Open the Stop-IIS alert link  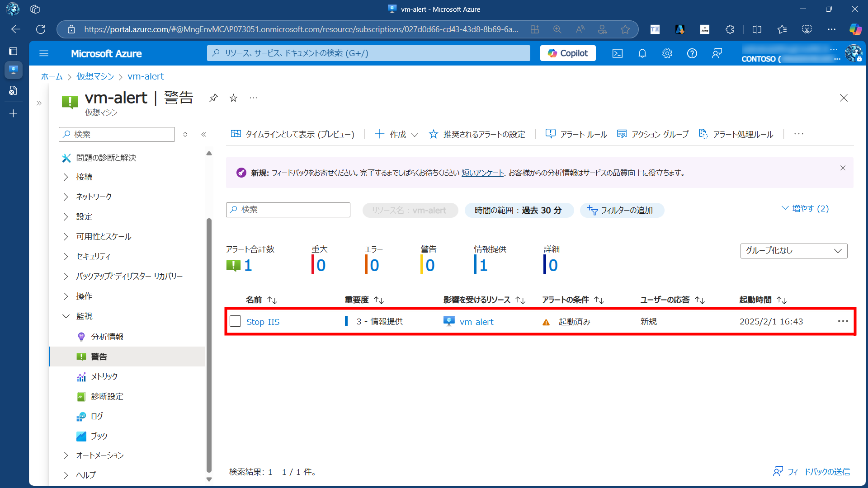pos(263,322)
